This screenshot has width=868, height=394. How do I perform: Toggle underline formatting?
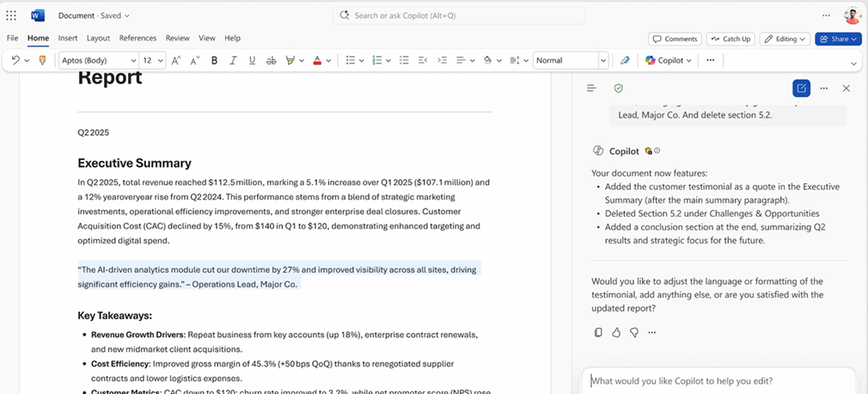pos(252,60)
